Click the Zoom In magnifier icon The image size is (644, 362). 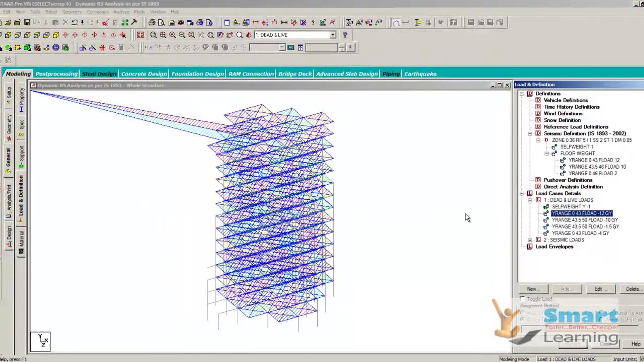click(172, 35)
